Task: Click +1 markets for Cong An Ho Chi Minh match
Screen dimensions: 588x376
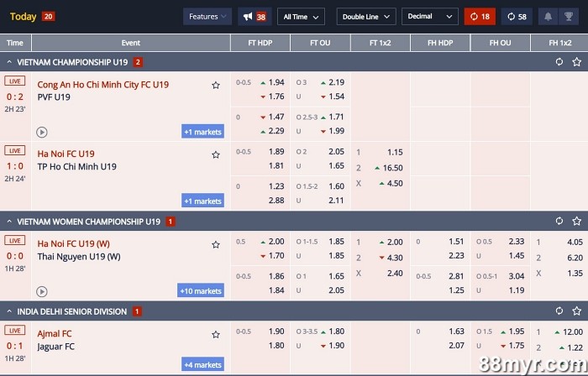Action: pos(203,132)
